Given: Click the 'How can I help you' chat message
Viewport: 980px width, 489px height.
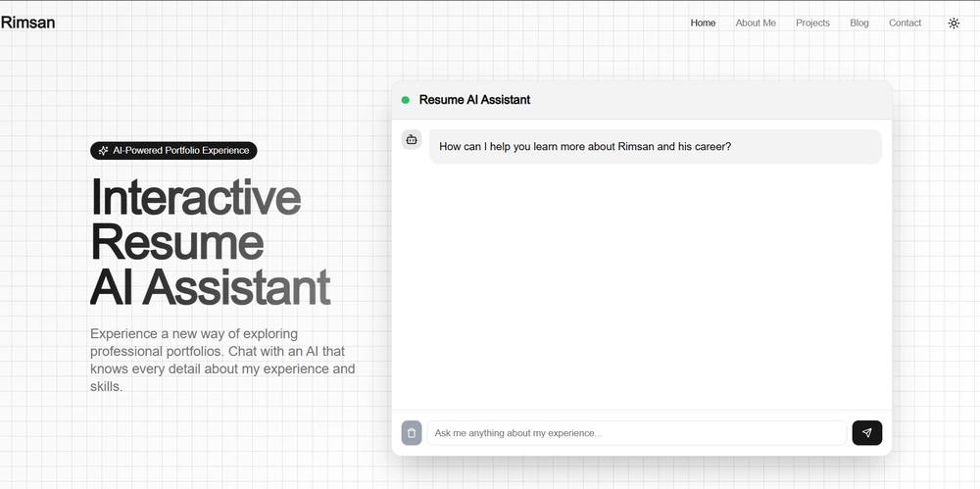Looking at the screenshot, I should click(656, 147).
